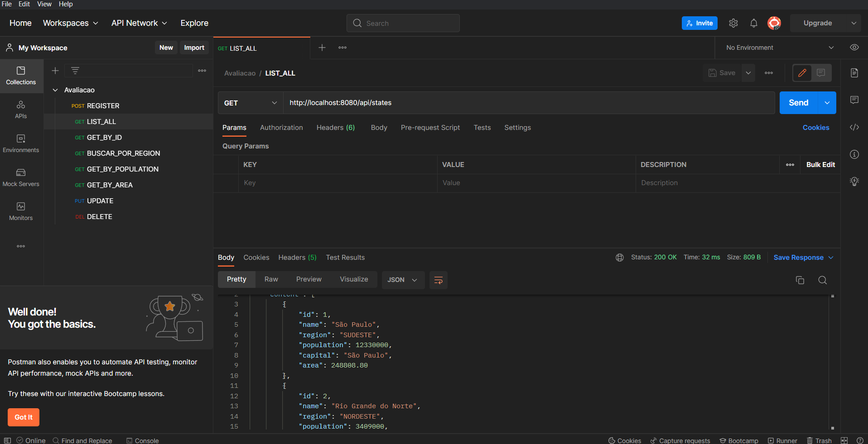868x444 pixels.
Task: Open the code snippet generator panel
Action: point(854,127)
